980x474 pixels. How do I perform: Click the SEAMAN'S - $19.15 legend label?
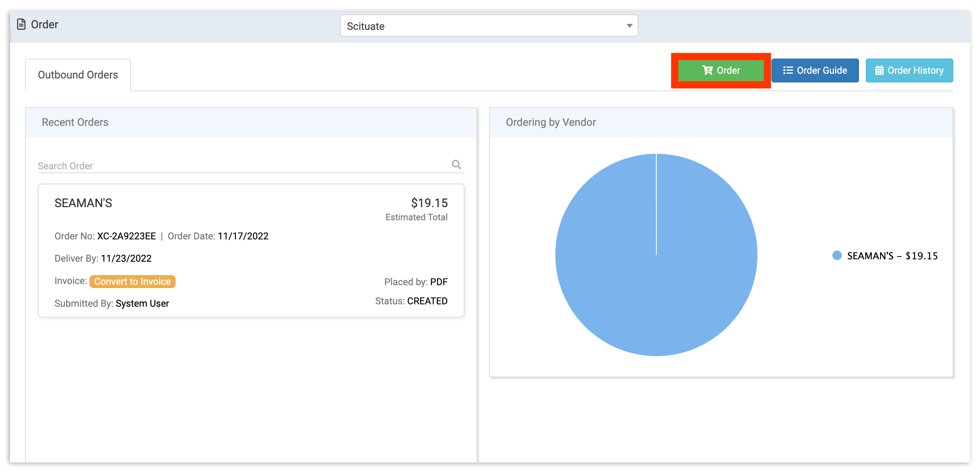(x=892, y=256)
